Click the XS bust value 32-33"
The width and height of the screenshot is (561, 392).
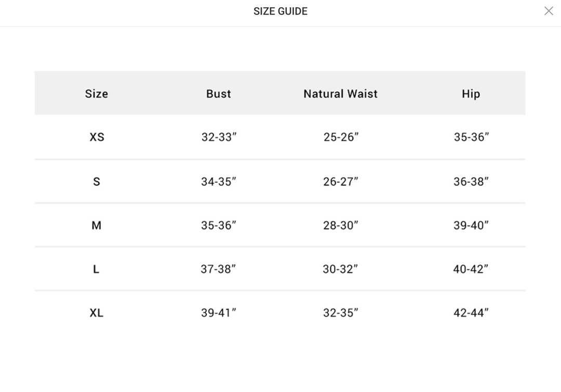tap(219, 137)
